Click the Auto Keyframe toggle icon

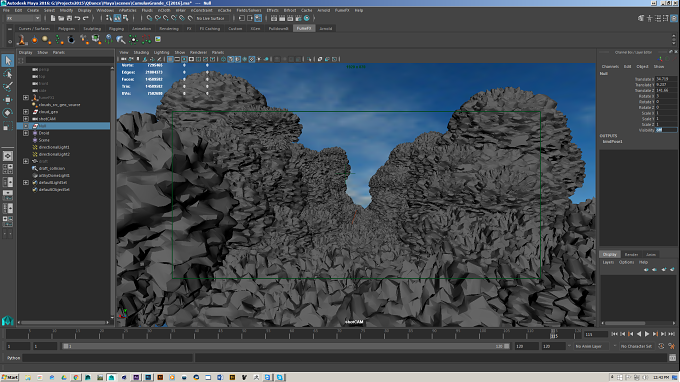pos(661,346)
